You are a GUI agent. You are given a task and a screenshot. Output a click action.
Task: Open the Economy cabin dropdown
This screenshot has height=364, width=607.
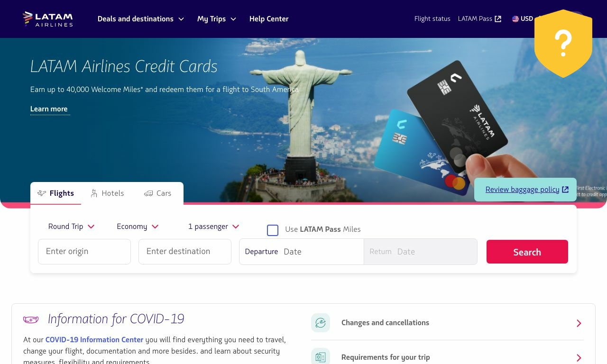(138, 227)
